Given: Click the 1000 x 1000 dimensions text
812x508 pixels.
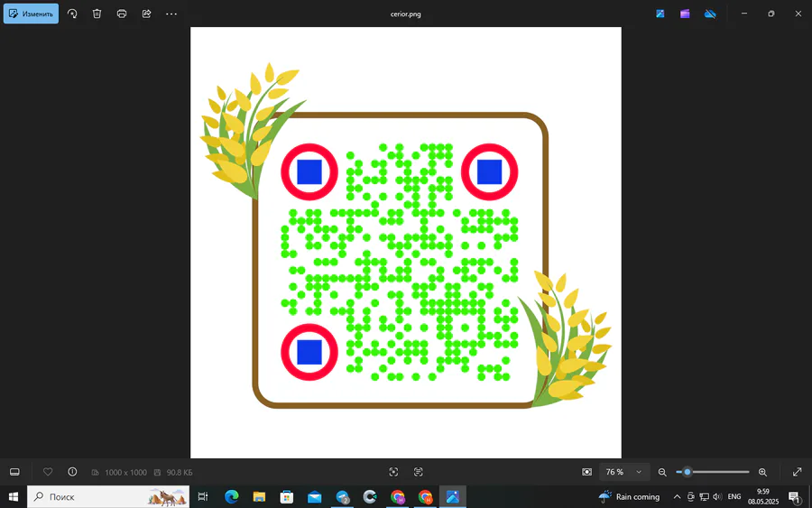Looking at the screenshot, I should pos(125,472).
